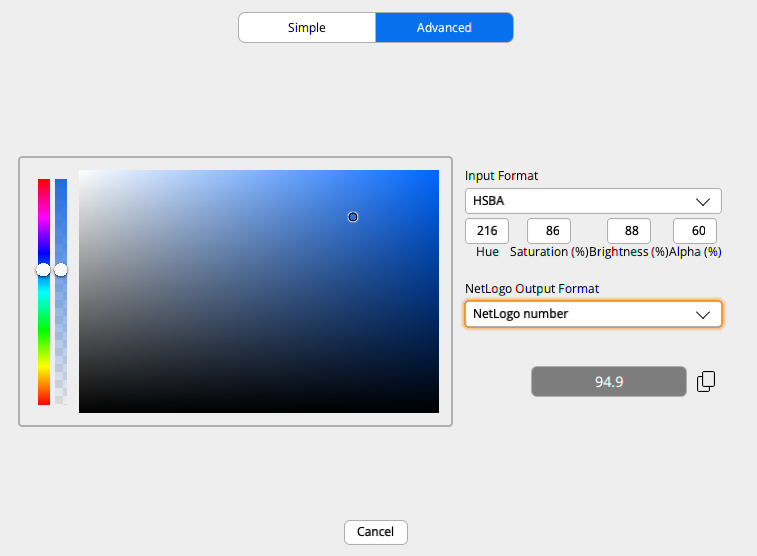Screen dimensions: 757x556
Task: Pick red at top of hue bar
Action: point(44,183)
